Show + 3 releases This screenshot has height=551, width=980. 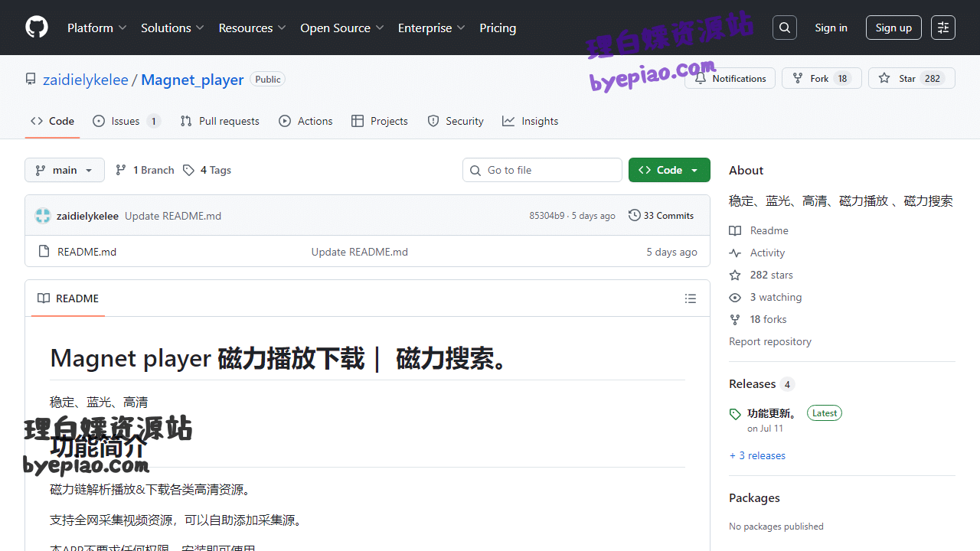tap(757, 455)
